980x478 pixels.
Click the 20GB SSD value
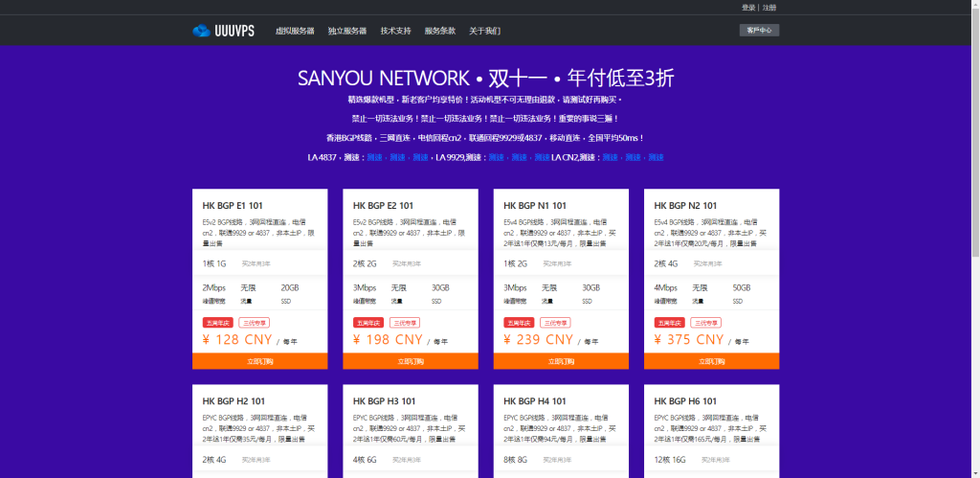click(x=290, y=288)
